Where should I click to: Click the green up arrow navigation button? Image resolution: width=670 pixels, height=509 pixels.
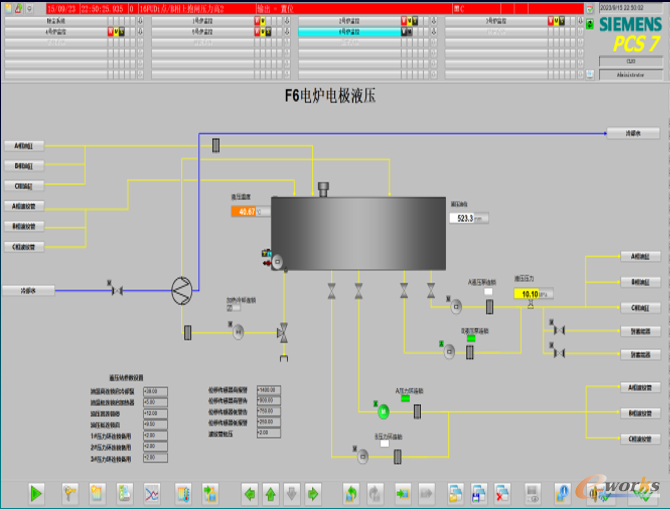[x=270, y=494]
